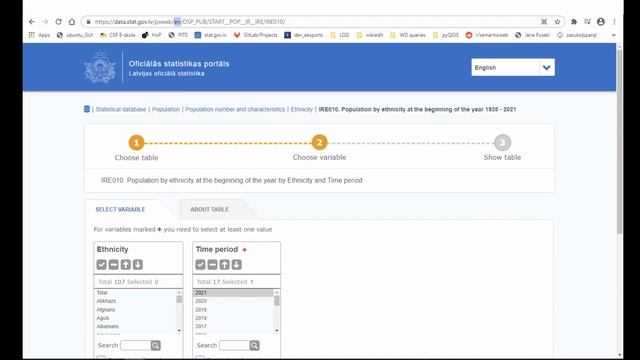This screenshot has width=640, height=360.
Task: Click step 1 Choose table circle
Action: [136, 143]
